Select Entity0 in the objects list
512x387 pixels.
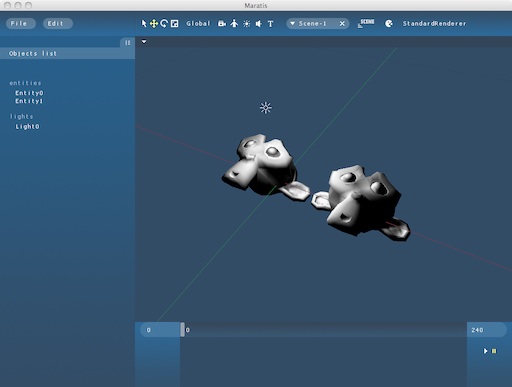pos(29,93)
